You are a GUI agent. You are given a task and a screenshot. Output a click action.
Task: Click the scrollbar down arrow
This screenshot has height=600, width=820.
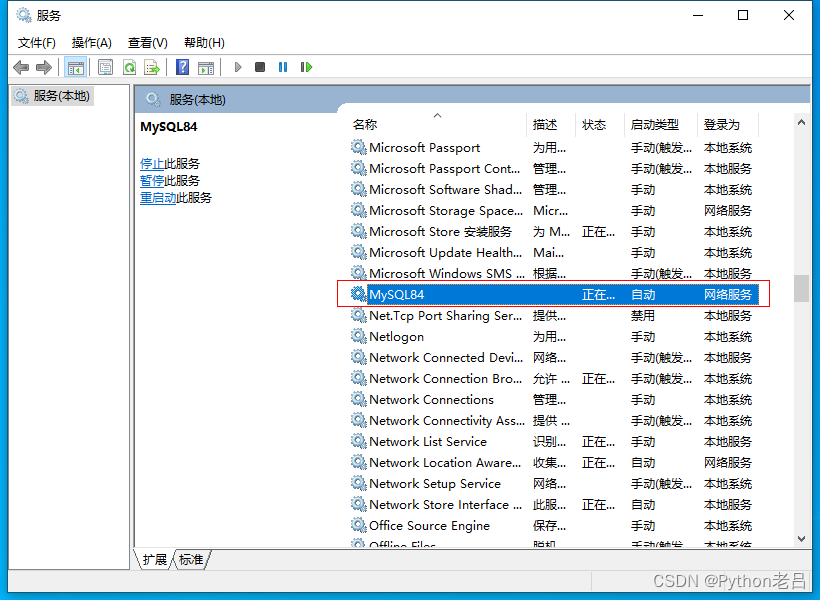[x=801, y=538]
